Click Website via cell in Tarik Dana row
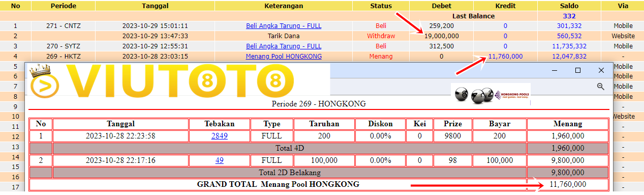This screenshot has width=644, height=195. [x=623, y=36]
